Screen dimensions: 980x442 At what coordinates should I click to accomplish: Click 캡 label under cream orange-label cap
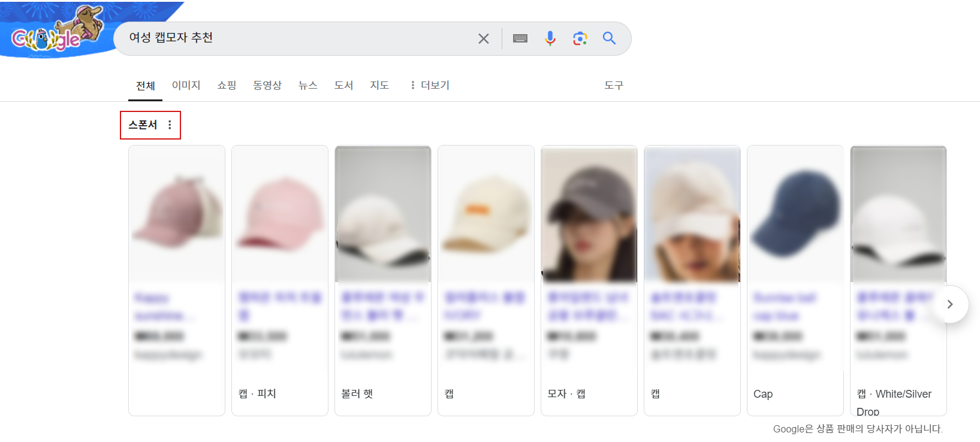point(449,393)
